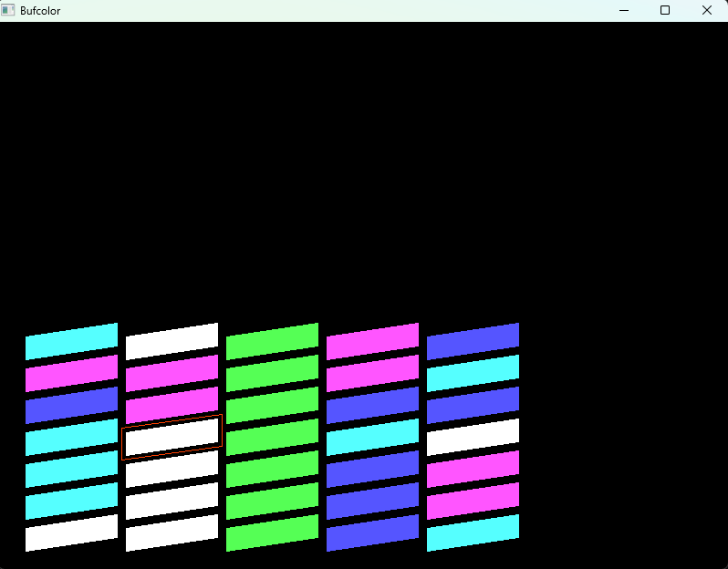
Task: Pick the third green swatch from top
Action: point(272,405)
